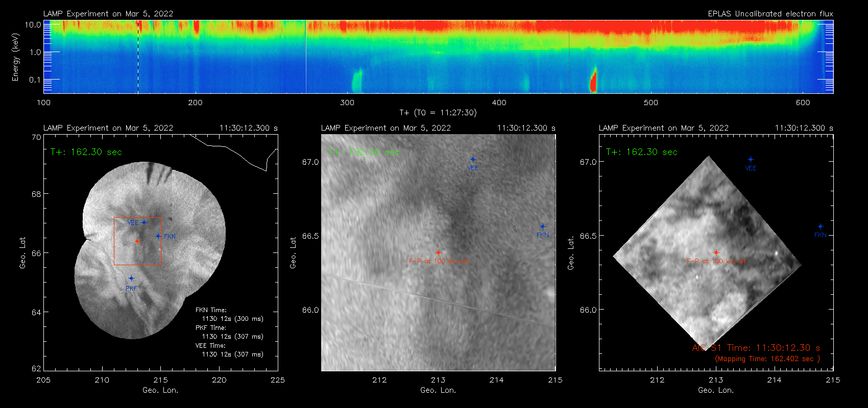This screenshot has width=868, height=408.
Task: Select the VEE star in the middle panel
Action: tap(473, 160)
